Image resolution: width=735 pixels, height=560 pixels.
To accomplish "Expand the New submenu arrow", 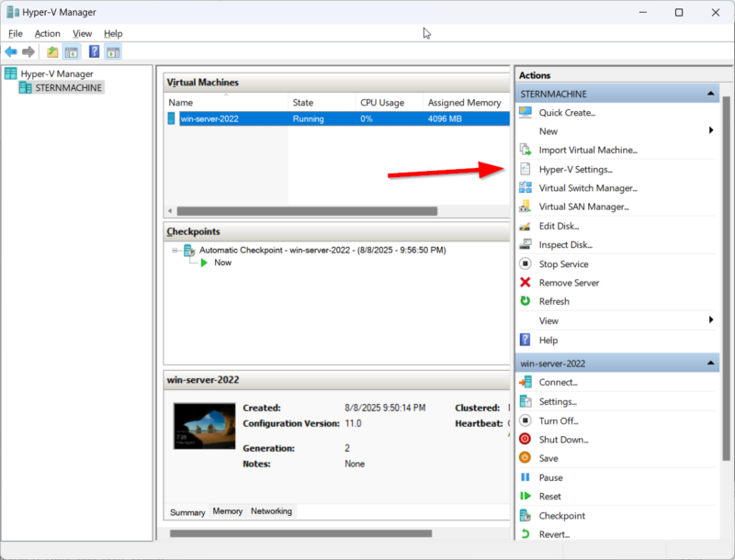I will point(711,130).
